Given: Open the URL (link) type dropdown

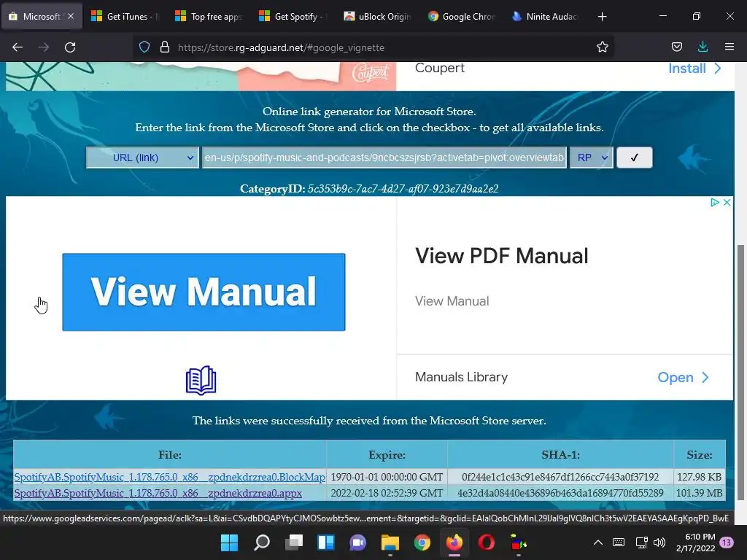Looking at the screenshot, I should tap(142, 157).
